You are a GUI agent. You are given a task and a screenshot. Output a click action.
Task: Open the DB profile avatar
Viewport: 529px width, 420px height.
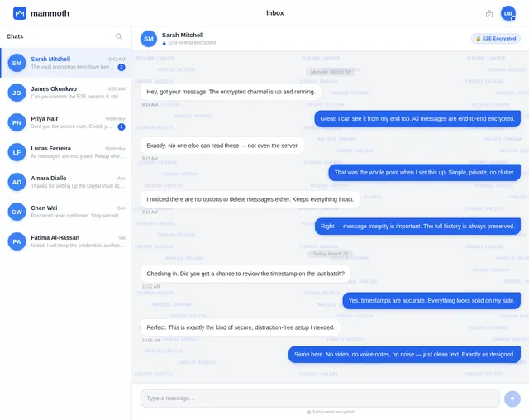pos(508,13)
